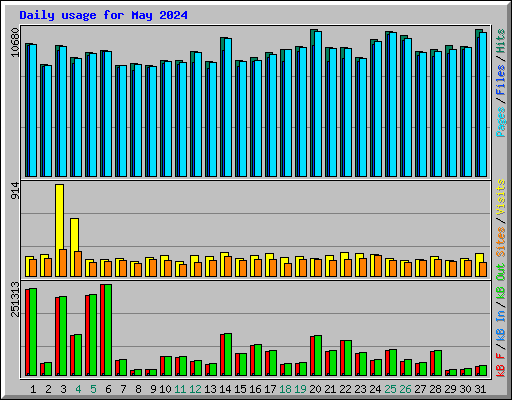
Task: Click the cyan pages bar for day 25
Action: click(393, 104)
